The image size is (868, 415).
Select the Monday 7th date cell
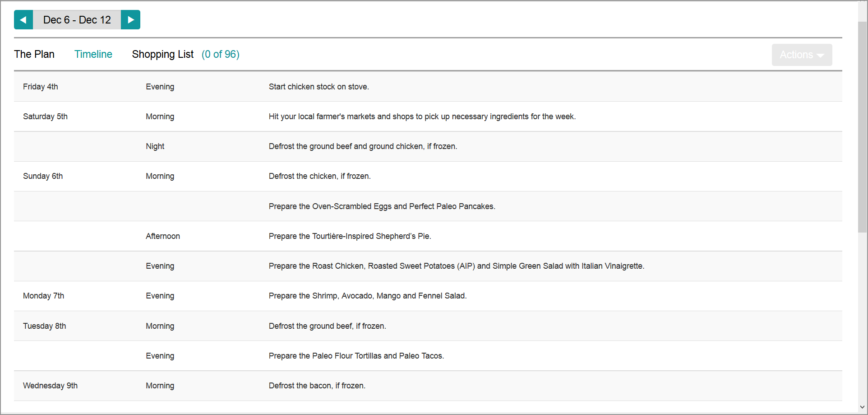pyautogui.click(x=44, y=296)
